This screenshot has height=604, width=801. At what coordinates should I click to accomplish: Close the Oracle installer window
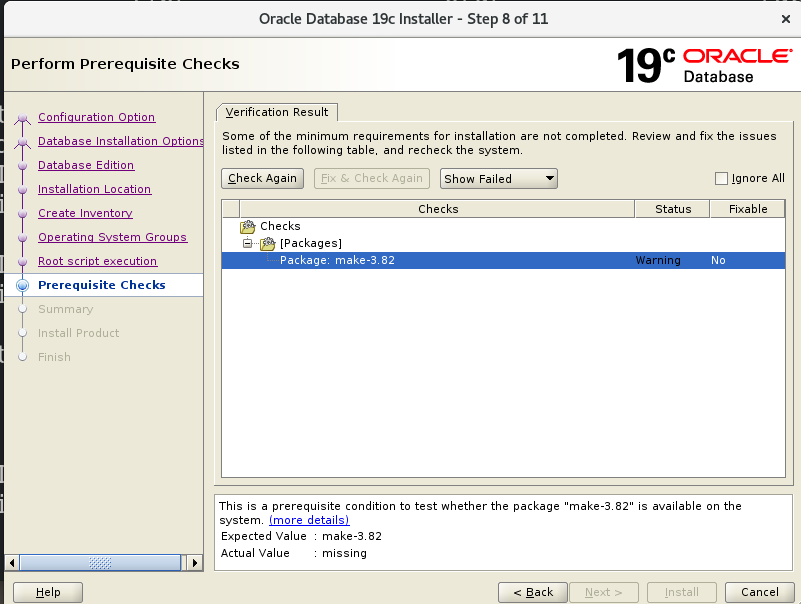coord(786,19)
